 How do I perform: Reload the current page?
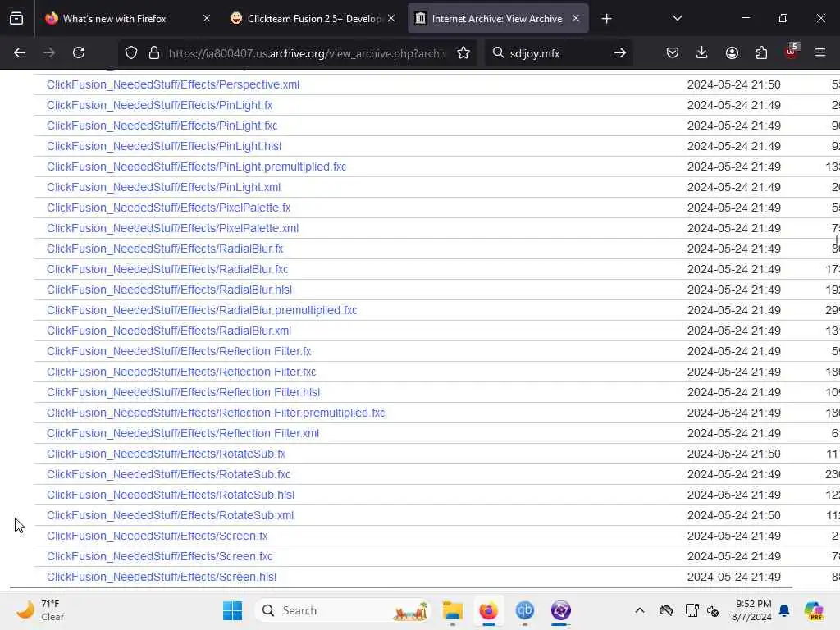pos(79,52)
